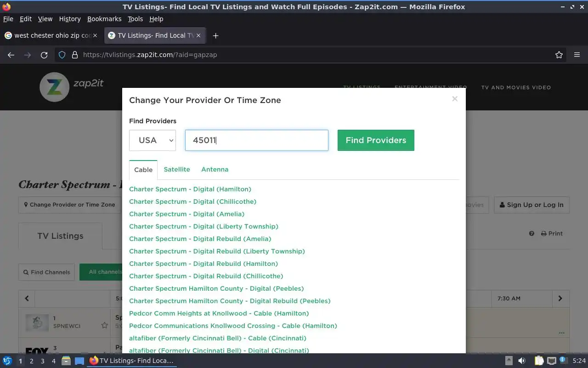The width and height of the screenshot is (588, 368).
Task: Choose Charter Spectrum - Digital (Chillicothe)
Action: tap(192, 201)
